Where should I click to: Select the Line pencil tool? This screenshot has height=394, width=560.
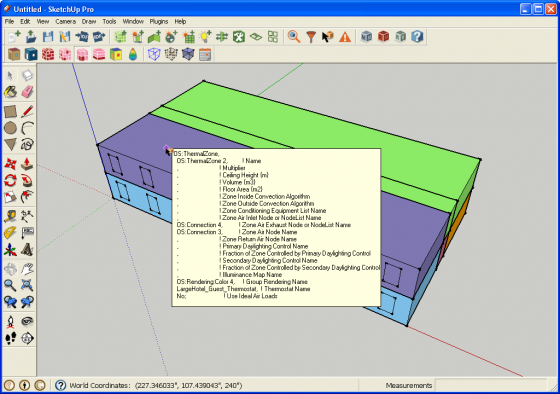(27, 111)
